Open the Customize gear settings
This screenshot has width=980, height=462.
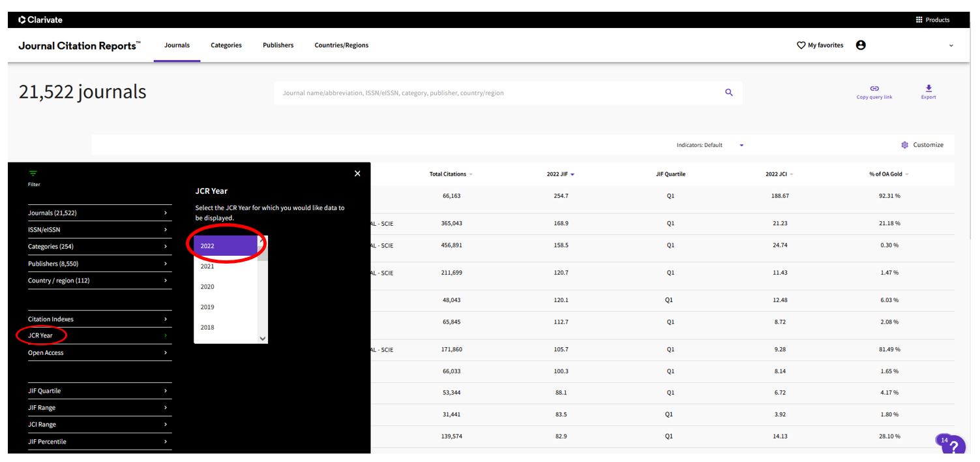click(904, 145)
